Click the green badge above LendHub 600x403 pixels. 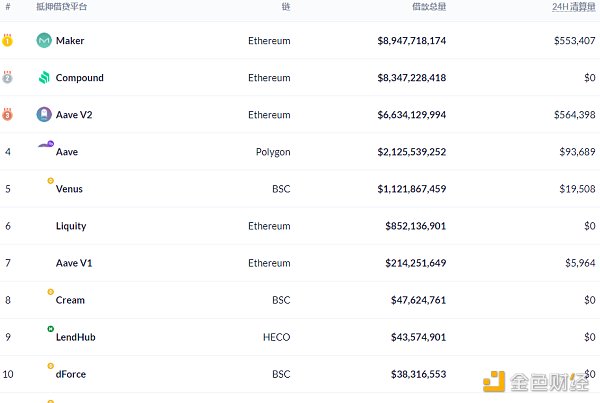point(51,329)
